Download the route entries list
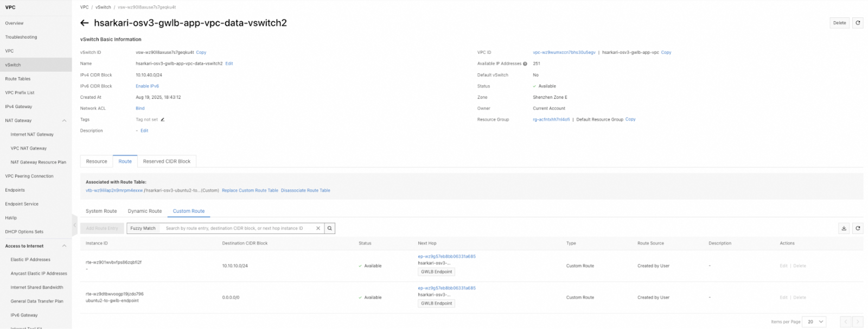Image resolution: width=868 pixels, height=329 pixels. click(x=844, y=228)
